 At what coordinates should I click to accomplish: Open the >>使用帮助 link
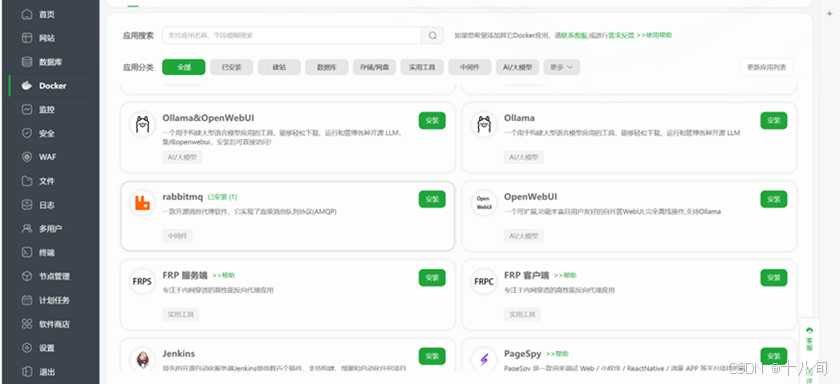click(x=654, y=35)
